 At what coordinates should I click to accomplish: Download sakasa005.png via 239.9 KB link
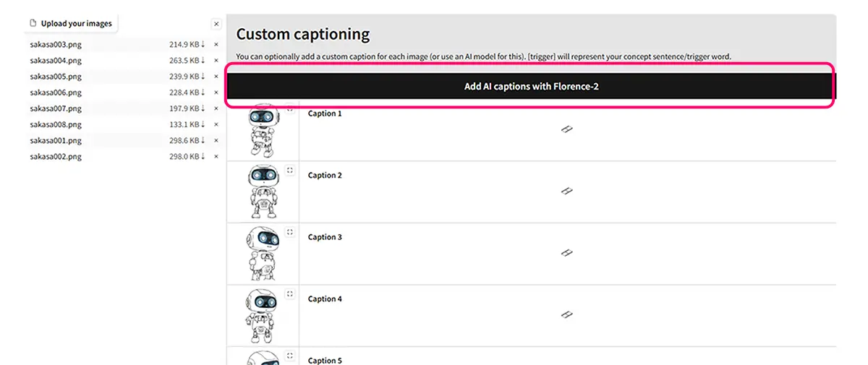[187, 76]
